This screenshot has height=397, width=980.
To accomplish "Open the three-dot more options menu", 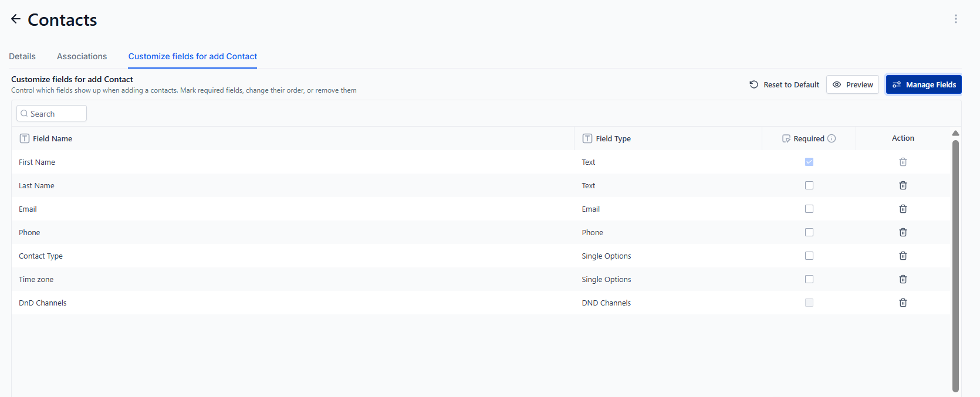I will click(x=956, y=19).
